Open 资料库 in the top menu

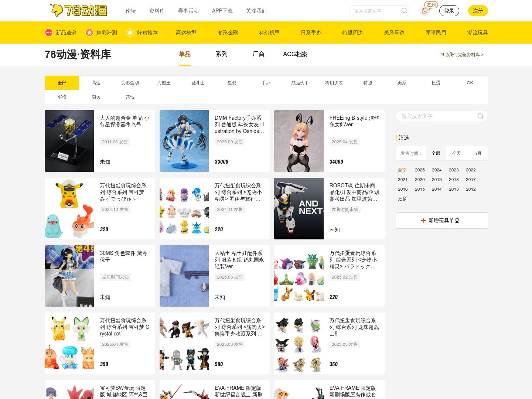tap(157, 11)
